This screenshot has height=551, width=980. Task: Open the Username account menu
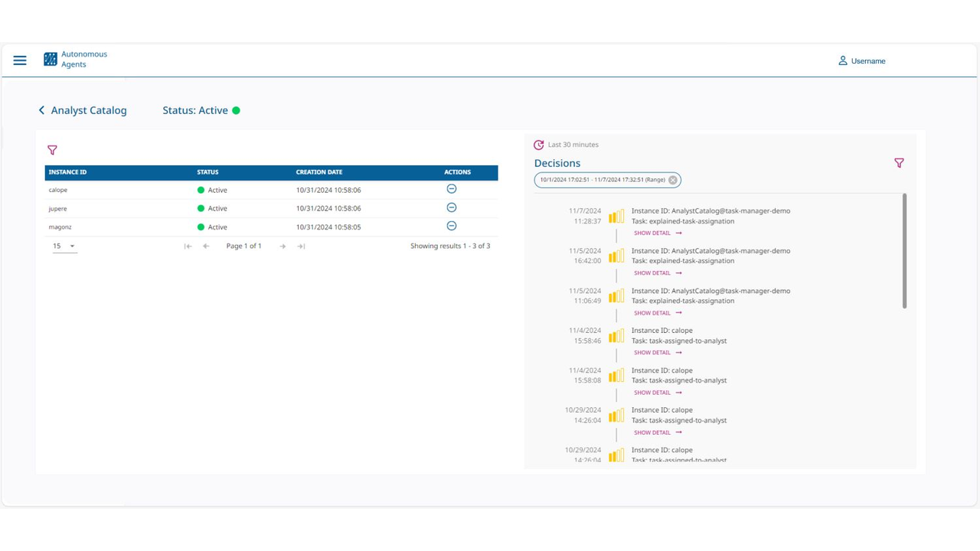point(861,60)
